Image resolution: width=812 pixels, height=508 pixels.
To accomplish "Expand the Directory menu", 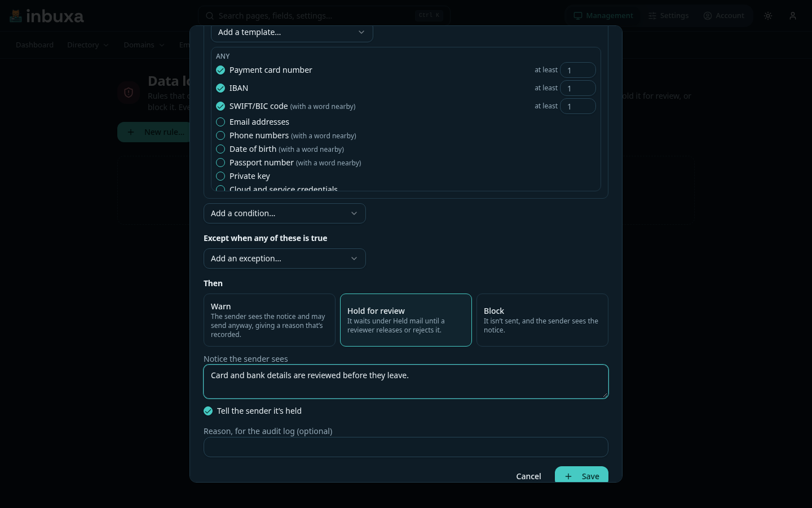I will (88, 45).
